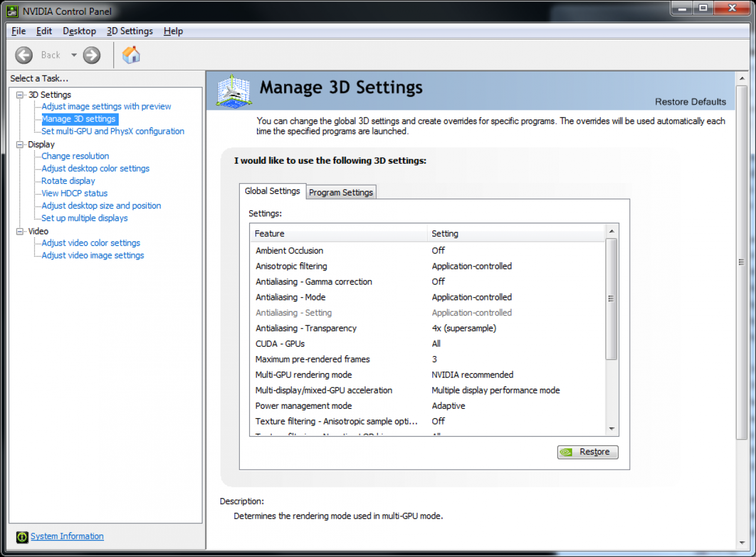Collapse the Video tree node
This screenshot has width=756, height=557.
pos(20,231)
